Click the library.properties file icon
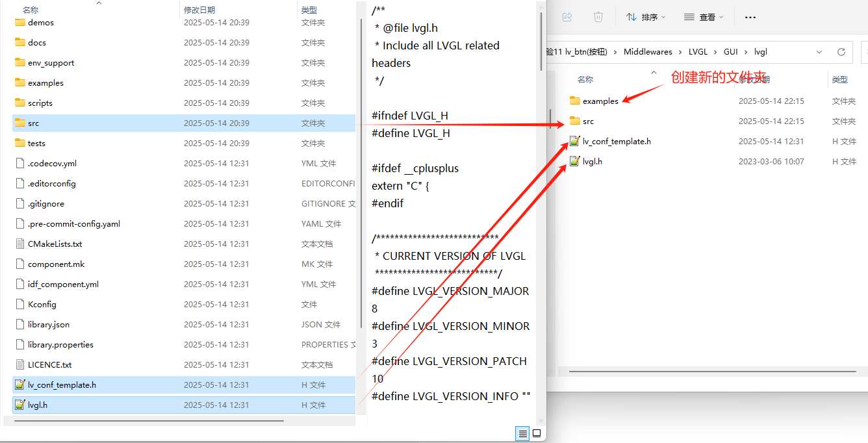 pos(19,345)
